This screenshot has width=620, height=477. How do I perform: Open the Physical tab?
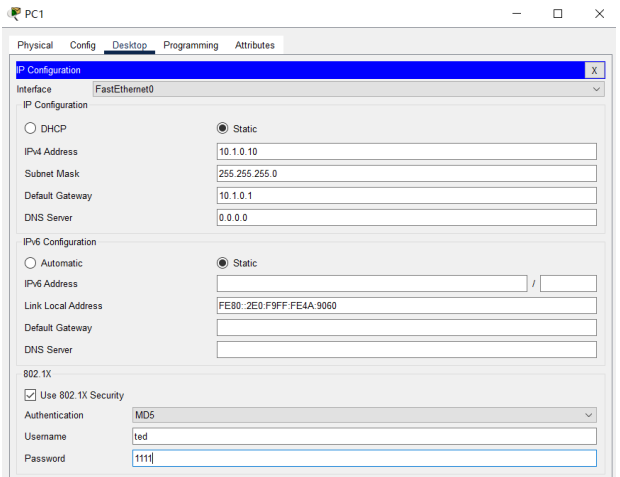tap(35, 45)
